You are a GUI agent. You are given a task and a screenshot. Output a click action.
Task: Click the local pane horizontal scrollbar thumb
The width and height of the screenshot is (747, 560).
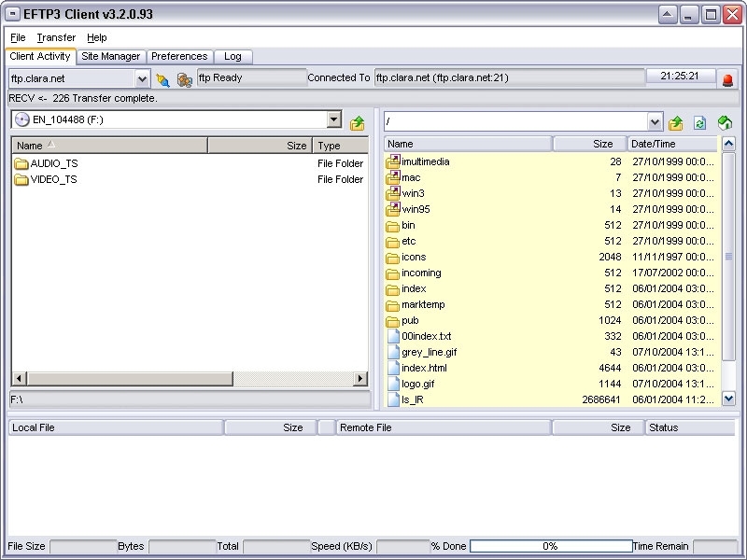[x=130, y=379]
